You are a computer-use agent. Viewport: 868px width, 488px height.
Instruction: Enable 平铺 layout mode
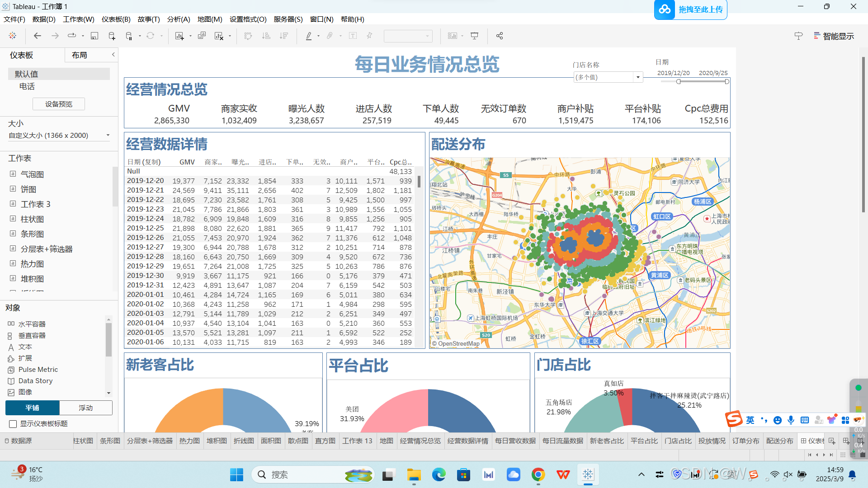point(32,408)
